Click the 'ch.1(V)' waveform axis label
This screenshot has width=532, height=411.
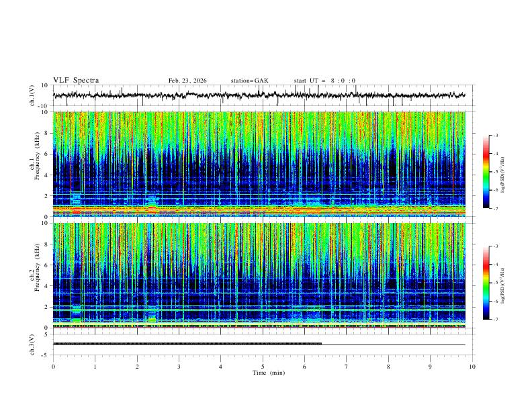click(x=32, y=95)
